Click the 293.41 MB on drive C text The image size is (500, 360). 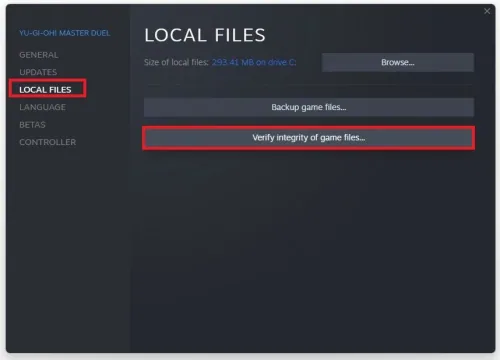click(254, 62)
